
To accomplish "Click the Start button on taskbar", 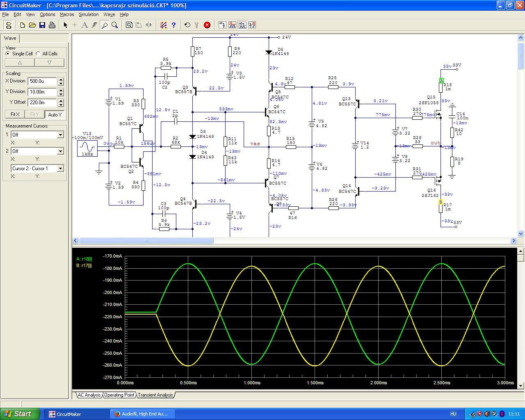I will tap(20, 414).
